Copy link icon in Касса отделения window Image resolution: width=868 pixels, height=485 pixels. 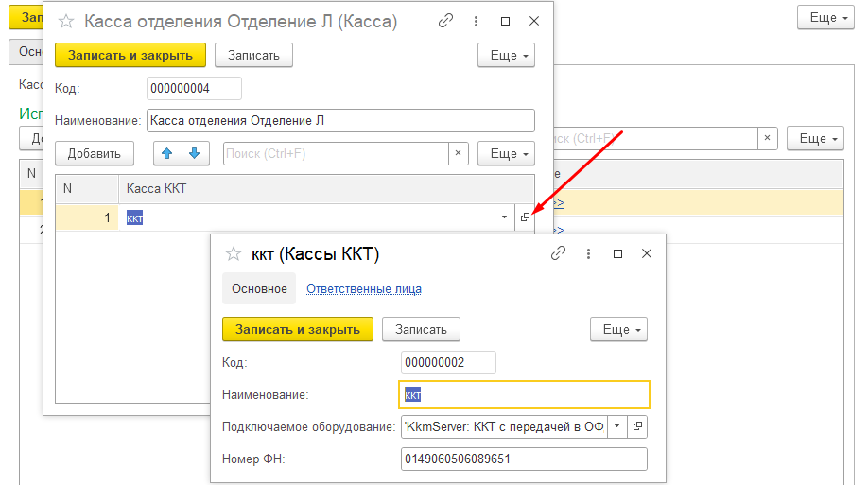pos(445,21)
